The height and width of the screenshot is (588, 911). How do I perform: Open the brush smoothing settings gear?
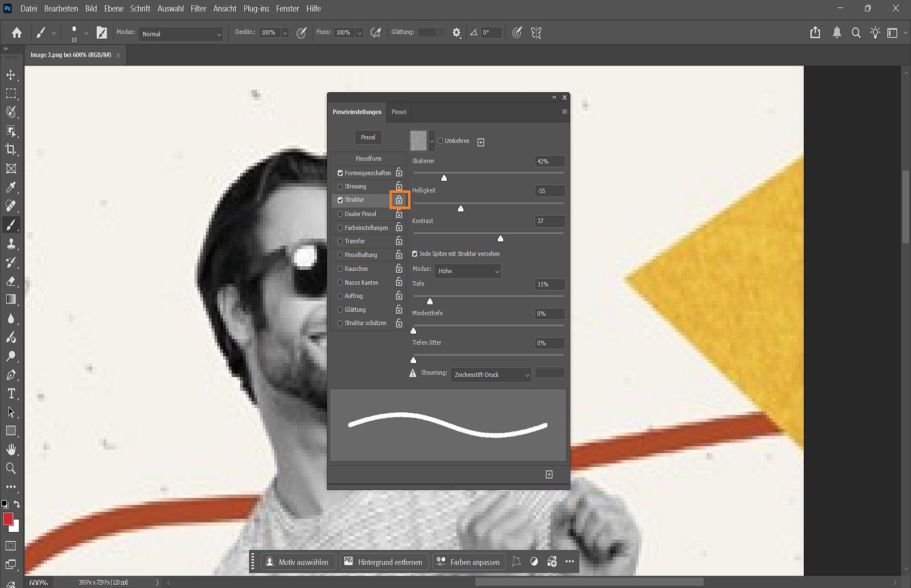456,32
